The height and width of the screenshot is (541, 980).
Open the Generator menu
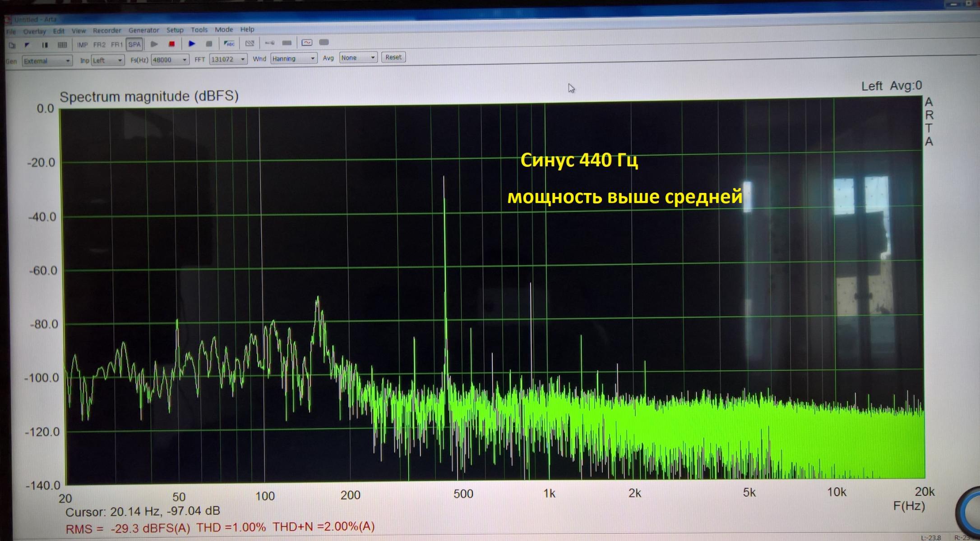point(143,30)
